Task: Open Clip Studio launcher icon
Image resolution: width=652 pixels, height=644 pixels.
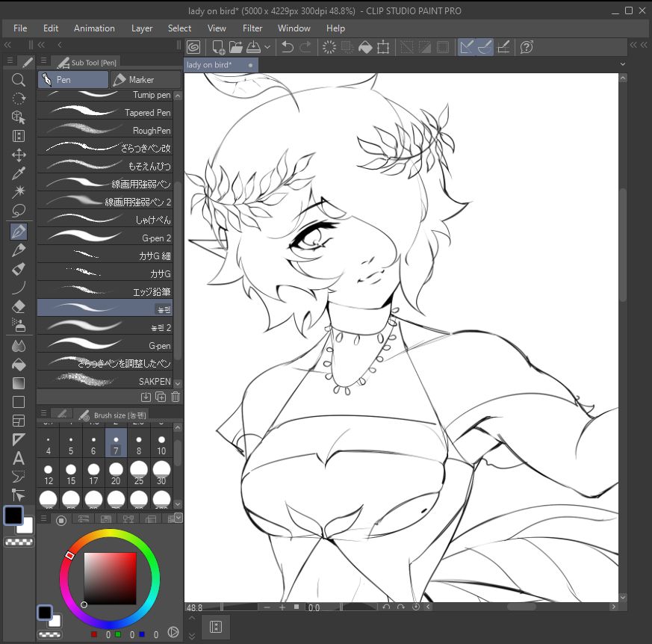Action: coord(193,47)
